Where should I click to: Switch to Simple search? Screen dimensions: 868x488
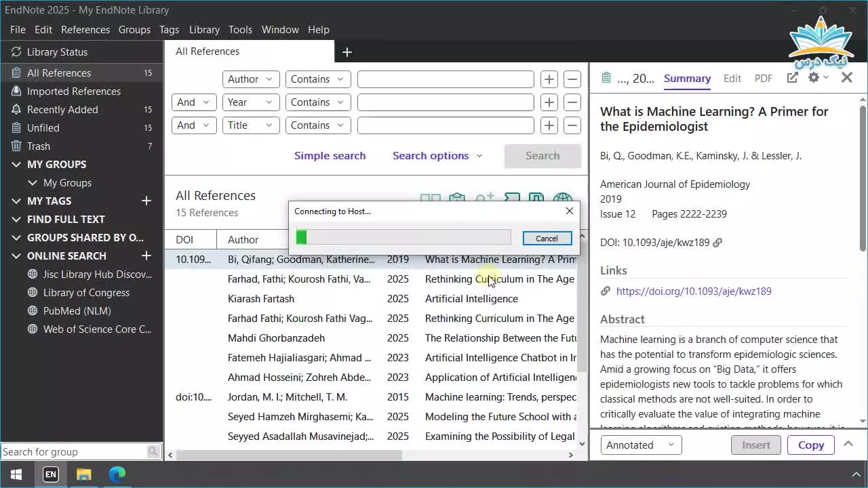click(330, 156)
